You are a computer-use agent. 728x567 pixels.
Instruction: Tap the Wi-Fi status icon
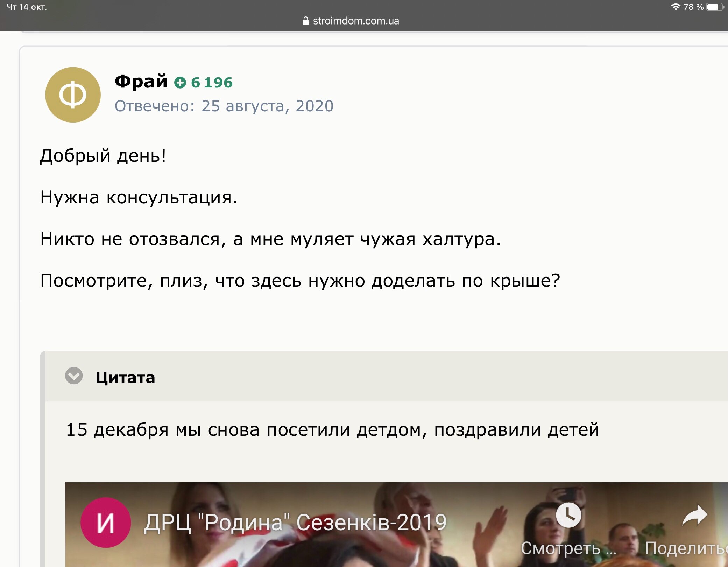point(676,7)
